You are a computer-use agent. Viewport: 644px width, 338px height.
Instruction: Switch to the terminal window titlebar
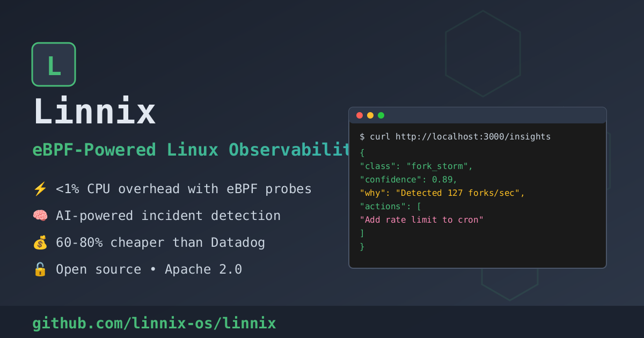click(x=478, y=115)
